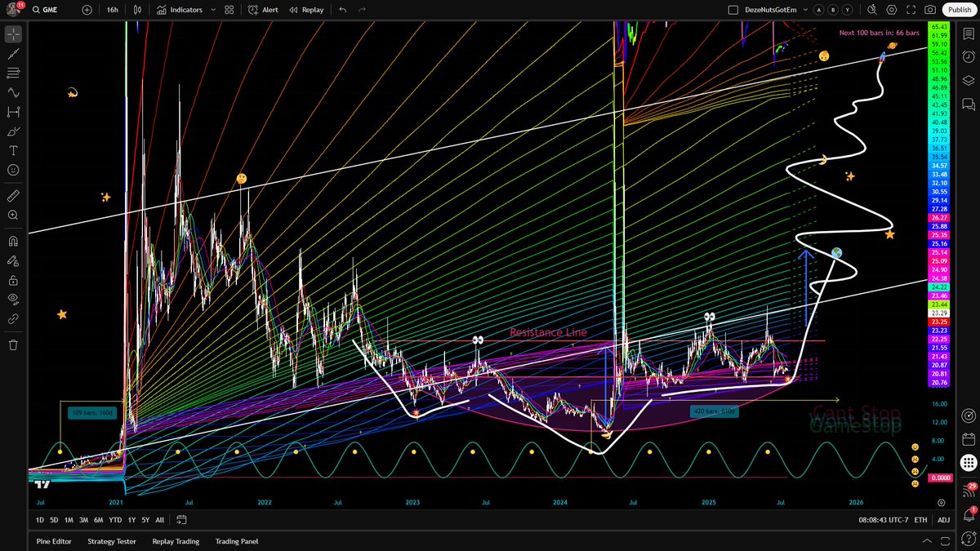Click the circled Y button

click(x=849, y=10)
